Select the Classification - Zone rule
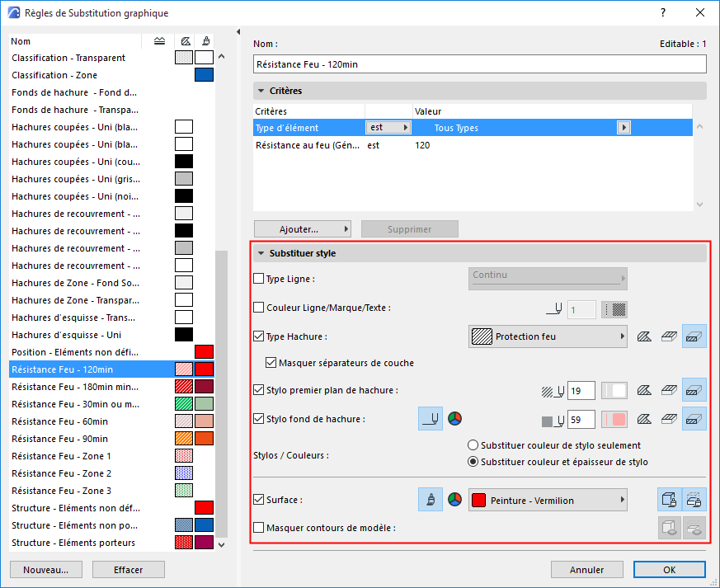The width and height of the screenshot is (720, 588). tap(111, 75)
